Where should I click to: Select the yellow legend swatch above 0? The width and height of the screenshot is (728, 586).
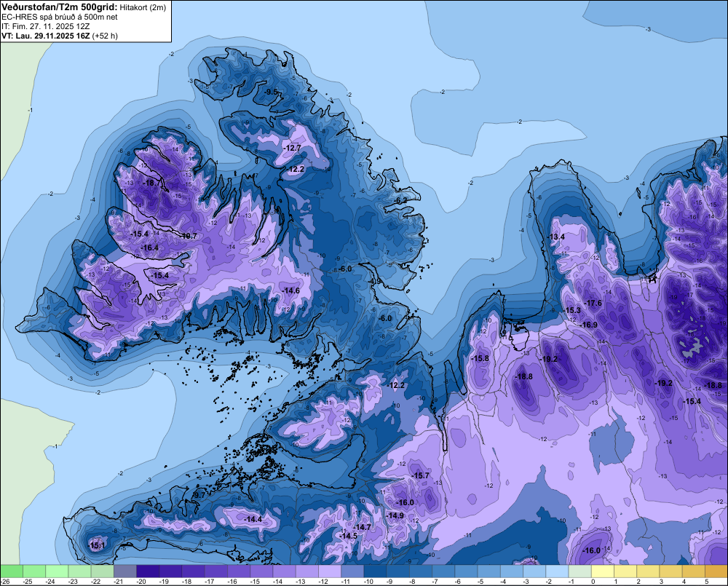603,571
